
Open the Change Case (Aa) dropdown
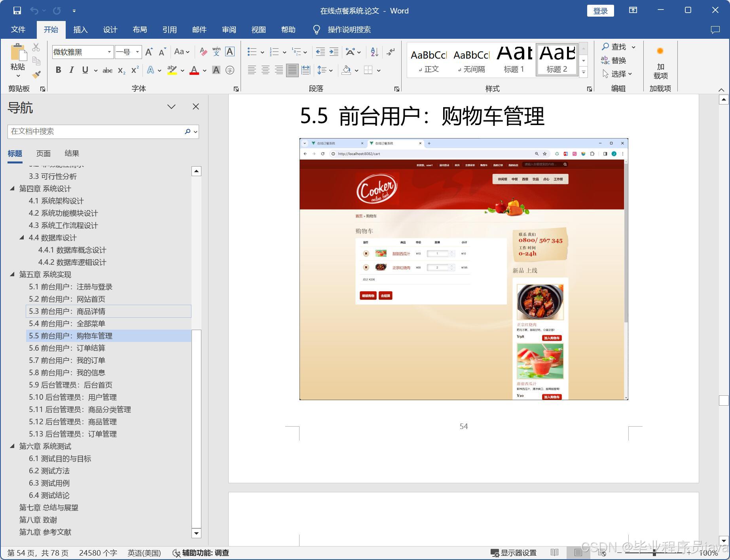point(182,52)
